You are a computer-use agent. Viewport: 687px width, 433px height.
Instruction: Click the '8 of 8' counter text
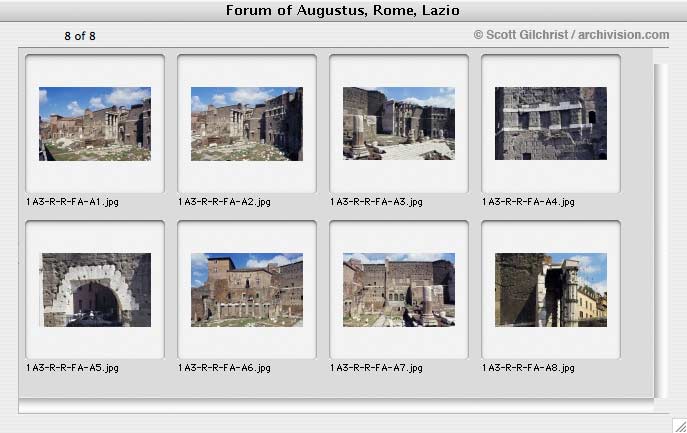pyautogui.click(x=80, y=36)
